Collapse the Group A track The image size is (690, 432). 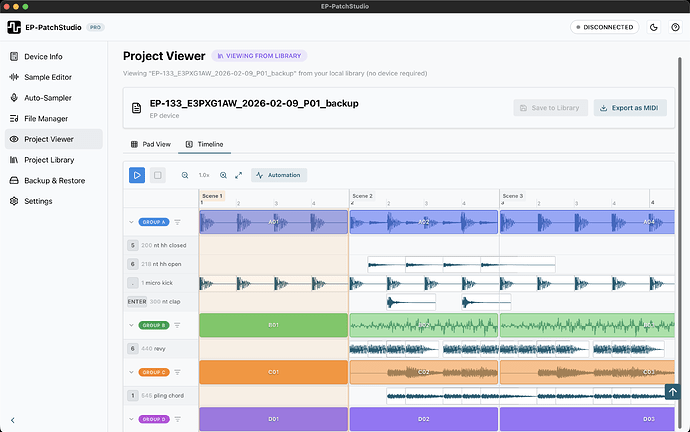pos(132,222)
